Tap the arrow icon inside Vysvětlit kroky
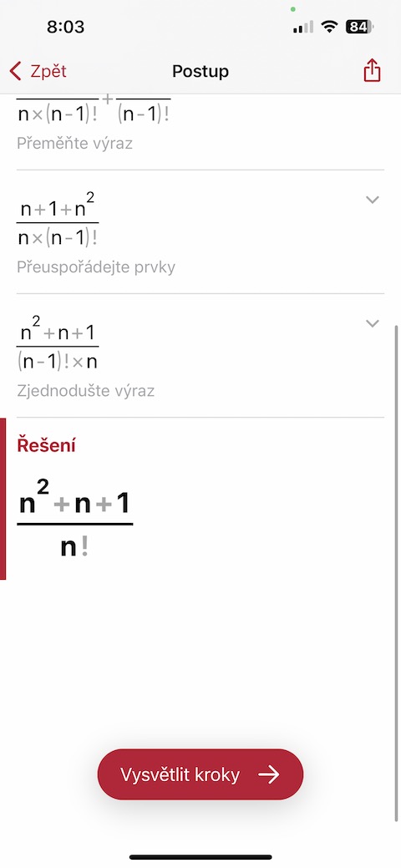Screen dimensions: 401x868 [269, 774]
